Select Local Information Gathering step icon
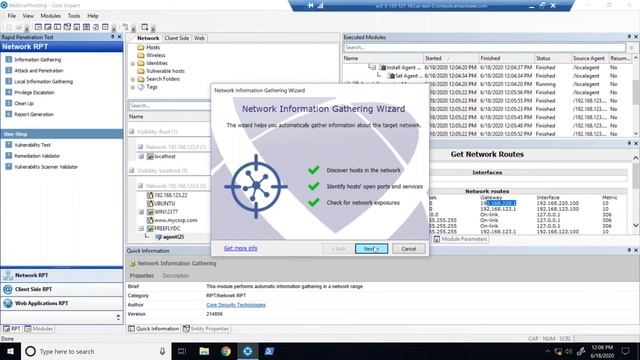640x360 pixels. pos(9,82)
